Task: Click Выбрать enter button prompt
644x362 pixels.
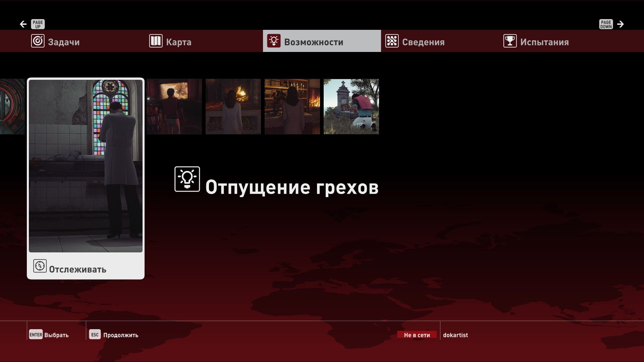Action: tap(49, 335)
